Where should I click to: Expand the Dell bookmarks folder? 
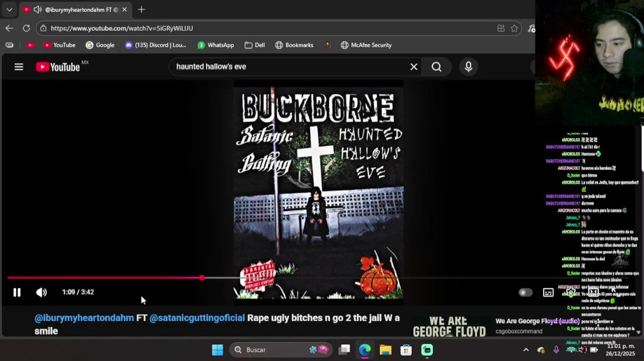coord(255,45)
